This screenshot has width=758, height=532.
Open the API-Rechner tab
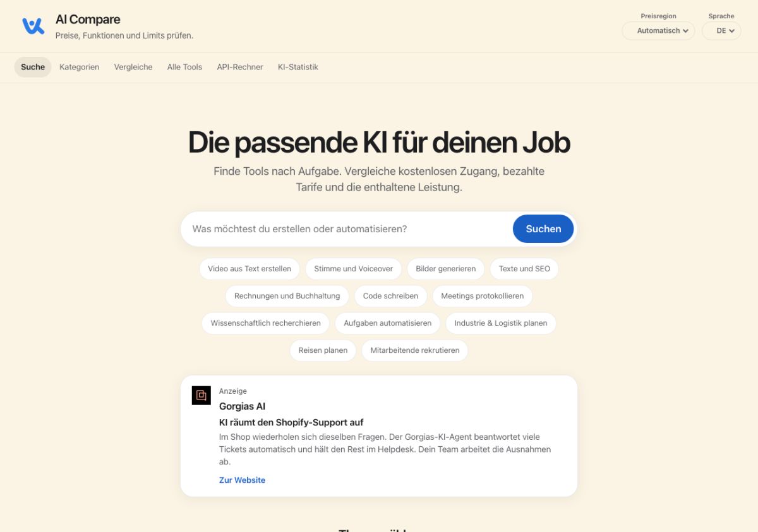click(x=240, y=67)
